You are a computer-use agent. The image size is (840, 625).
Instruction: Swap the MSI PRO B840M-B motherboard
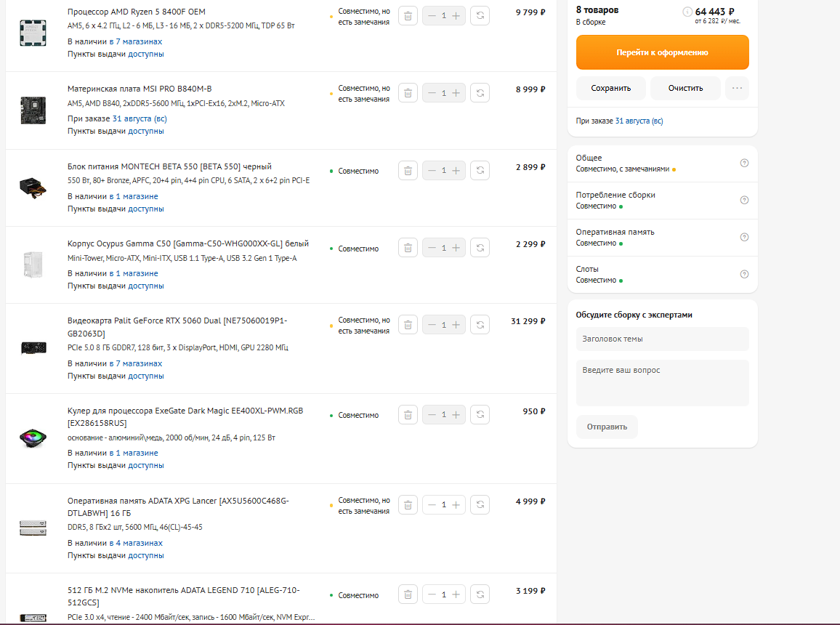pyautogui.click(x=480, y=93)
